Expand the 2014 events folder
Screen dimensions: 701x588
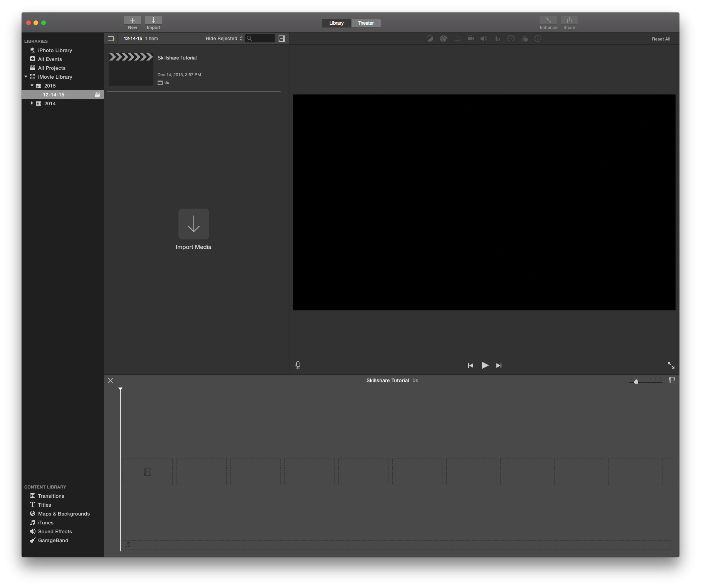[32, 103]
